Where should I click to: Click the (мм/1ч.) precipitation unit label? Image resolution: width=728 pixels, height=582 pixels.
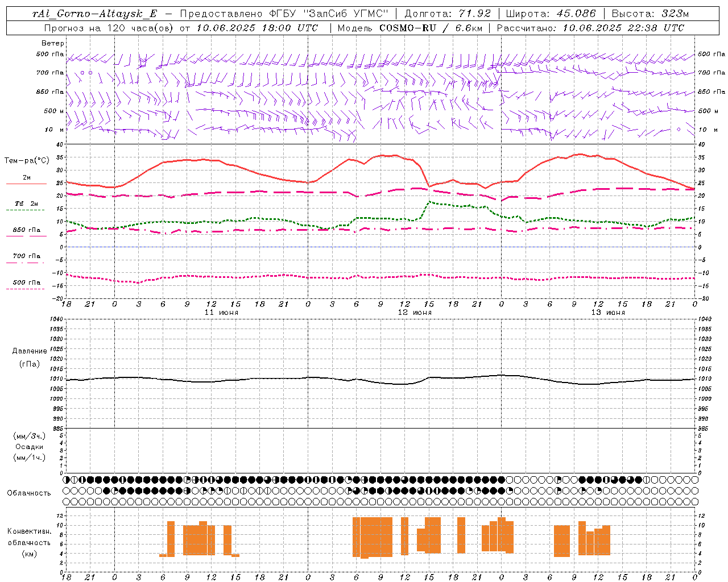click(x=30, y=458)
